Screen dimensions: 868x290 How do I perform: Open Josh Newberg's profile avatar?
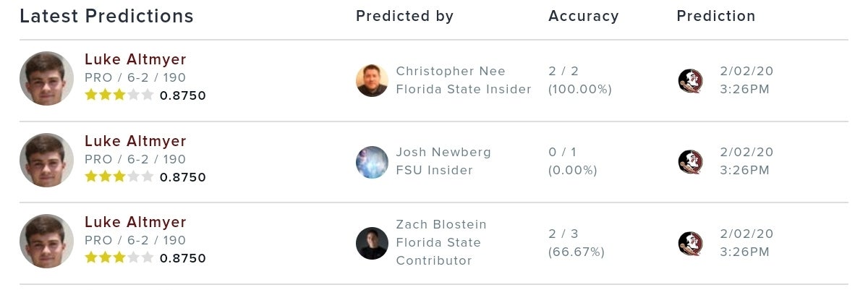[x=372, y=162]
